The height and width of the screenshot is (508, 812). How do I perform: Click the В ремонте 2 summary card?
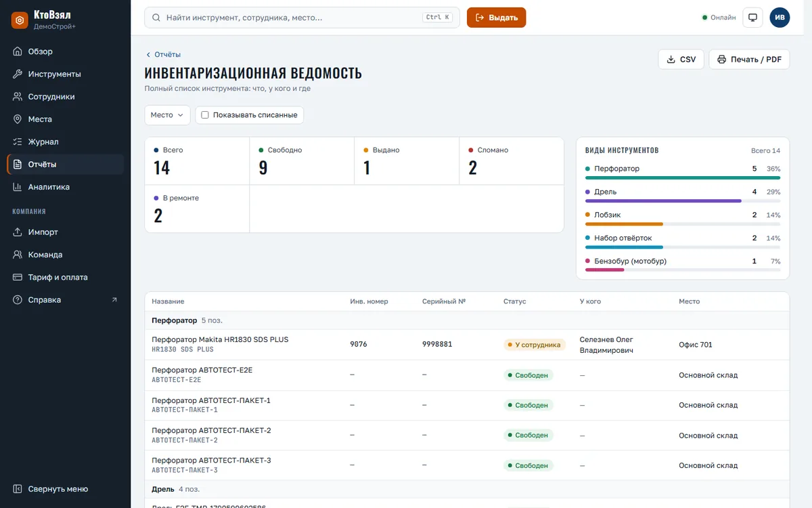click(197, 209)
